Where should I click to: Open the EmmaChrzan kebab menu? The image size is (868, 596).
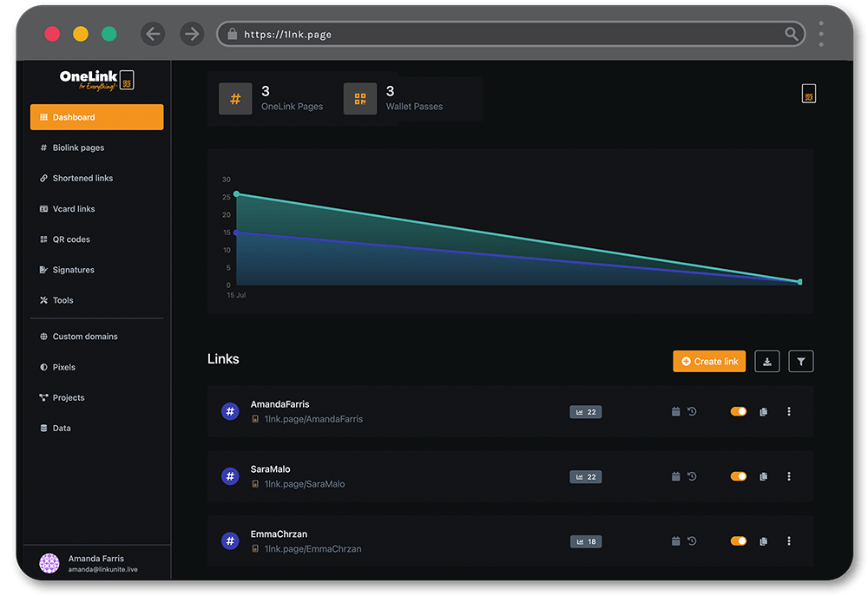(x=788, y=541)
